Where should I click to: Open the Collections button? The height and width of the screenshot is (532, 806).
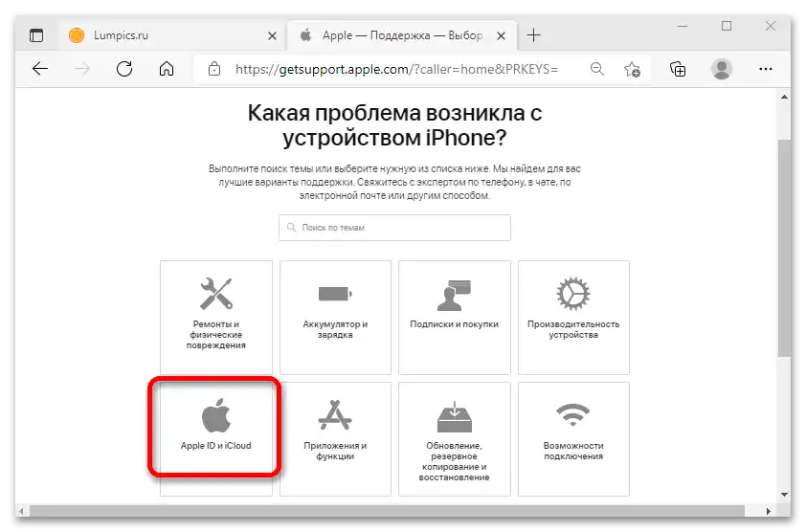678,69
